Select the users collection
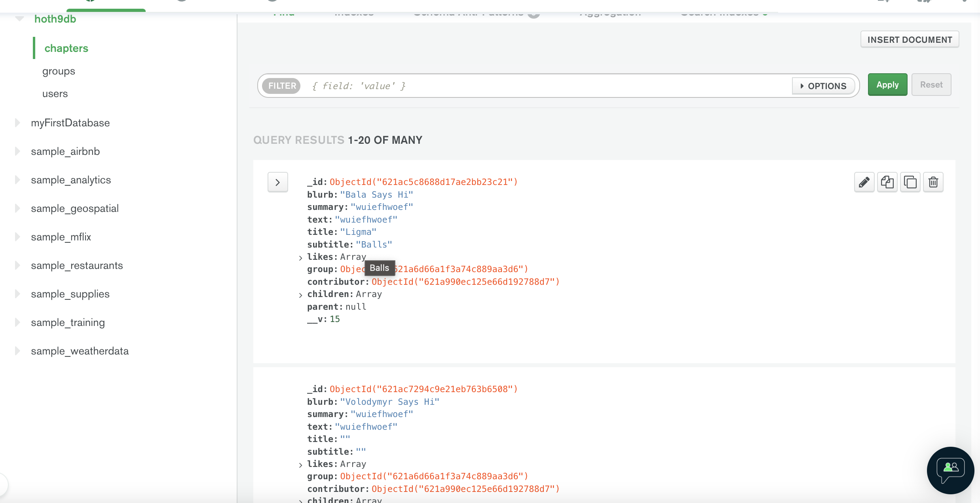 [x=55, y=94]
